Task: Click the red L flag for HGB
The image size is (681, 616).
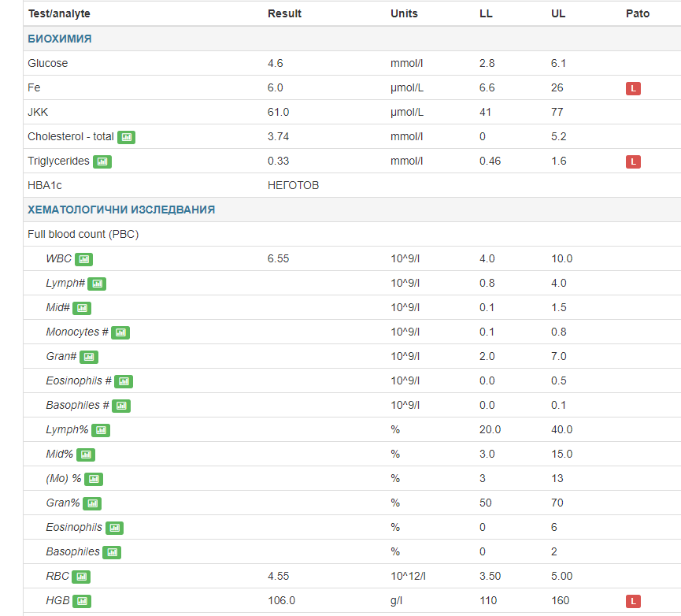Action: coord(633,601)
